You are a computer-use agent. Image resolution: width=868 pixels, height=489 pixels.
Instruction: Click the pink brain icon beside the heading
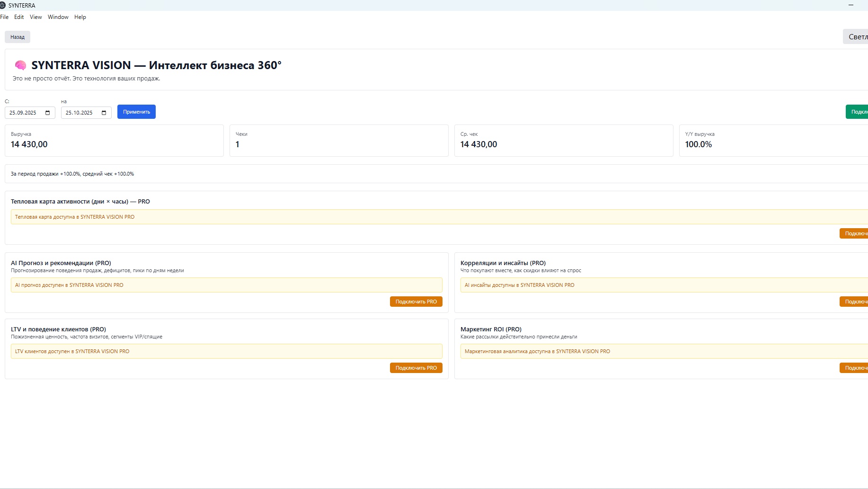(x=20, y=65)
